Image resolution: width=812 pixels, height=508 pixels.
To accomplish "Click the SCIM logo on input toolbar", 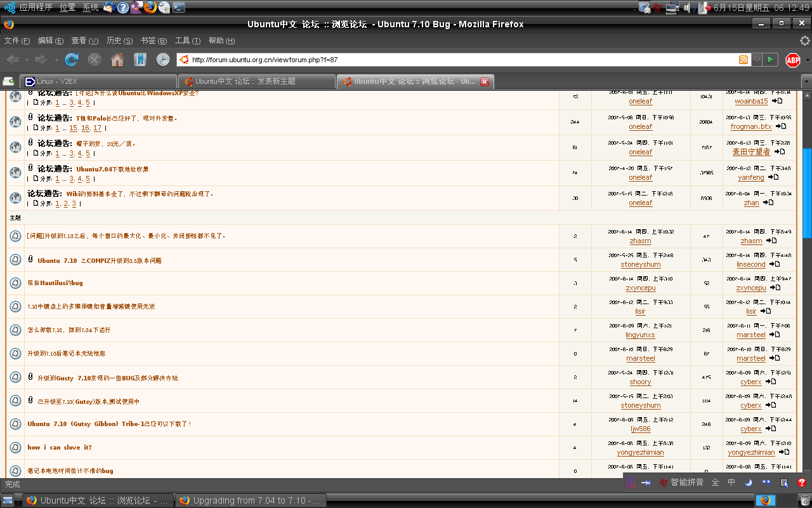I will click(x=630, y=483).
